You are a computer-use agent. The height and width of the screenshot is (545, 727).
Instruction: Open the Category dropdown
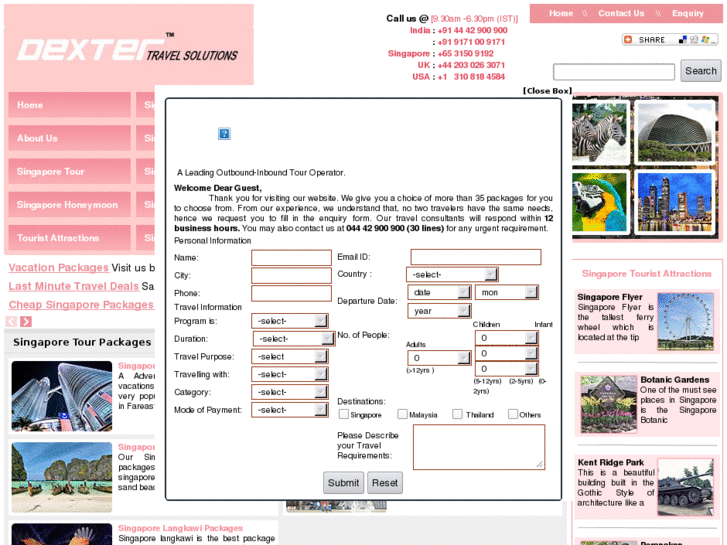tap(290, 392)
